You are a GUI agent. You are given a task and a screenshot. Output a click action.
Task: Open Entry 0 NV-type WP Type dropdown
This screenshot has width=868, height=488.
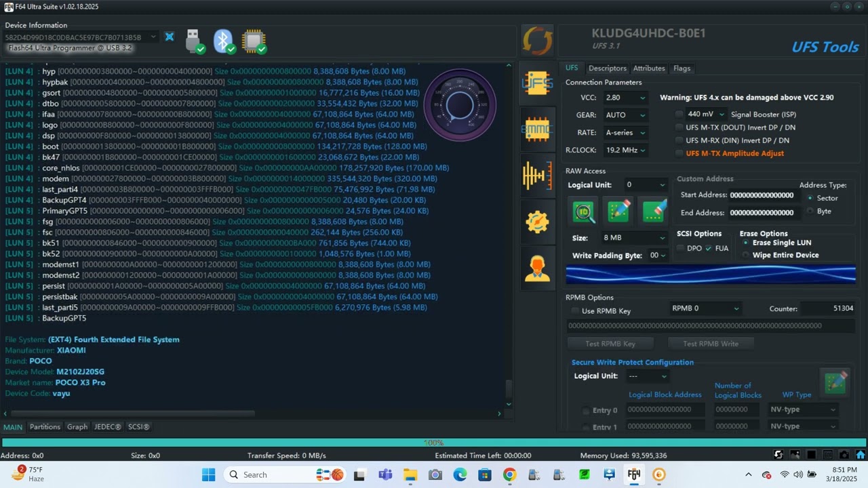[x=803, y=409]
